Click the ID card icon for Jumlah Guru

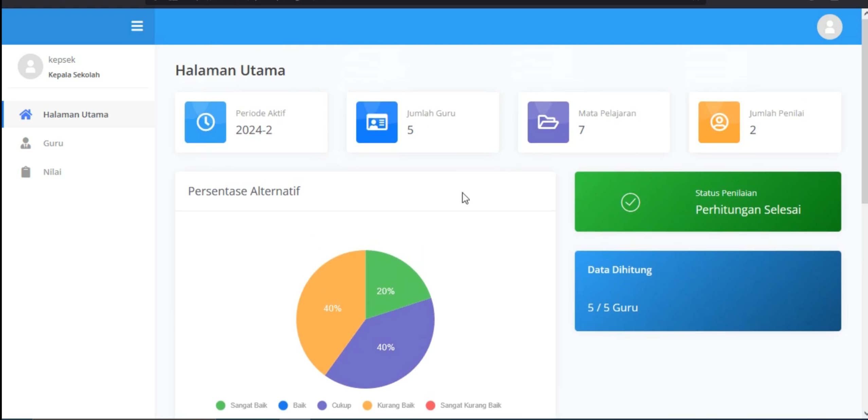377,122
